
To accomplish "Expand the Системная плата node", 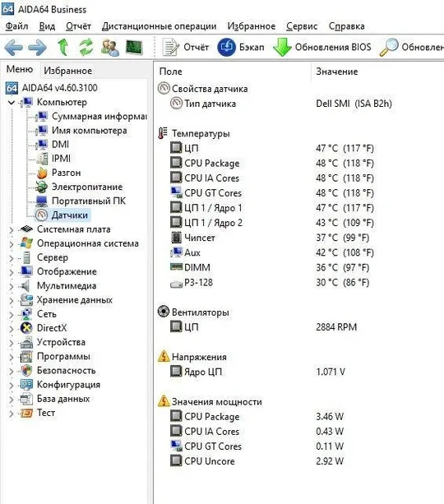I will (12, 230).
